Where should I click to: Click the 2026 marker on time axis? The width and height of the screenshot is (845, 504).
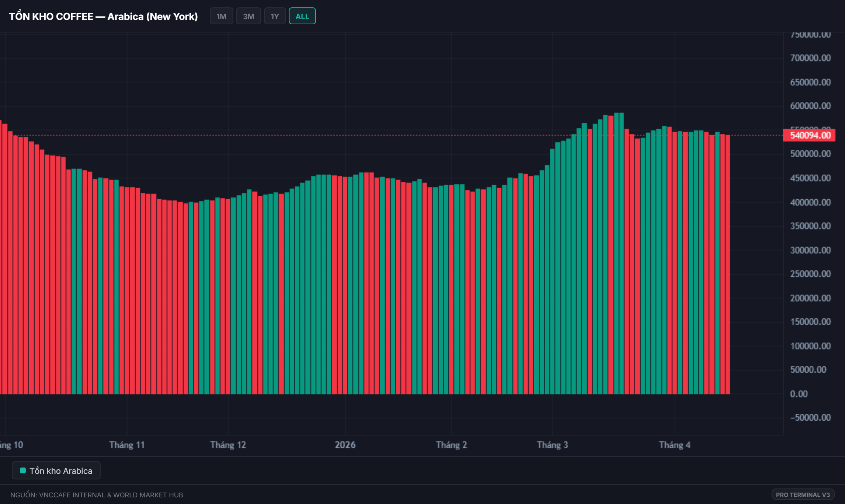(x=345, y=445)
